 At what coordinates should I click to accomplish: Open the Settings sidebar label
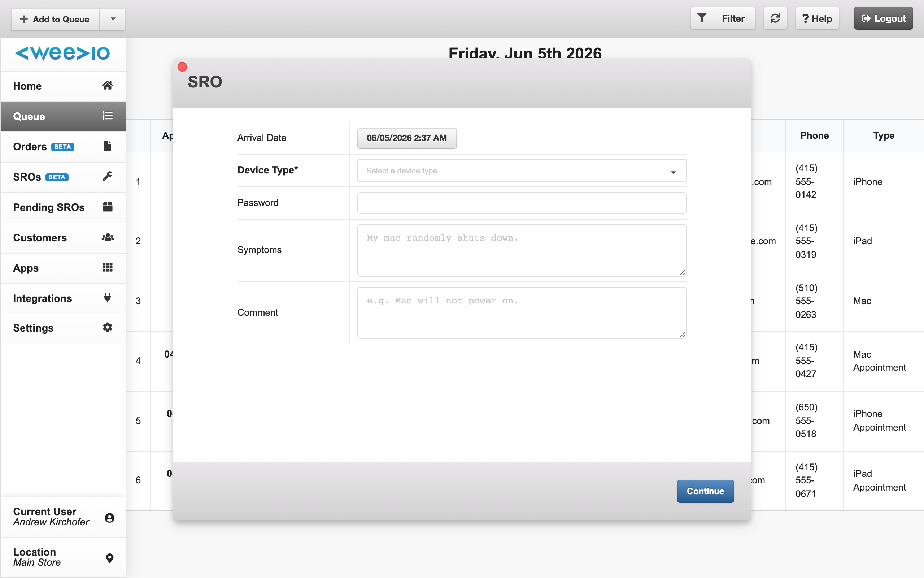coord(33,328)
